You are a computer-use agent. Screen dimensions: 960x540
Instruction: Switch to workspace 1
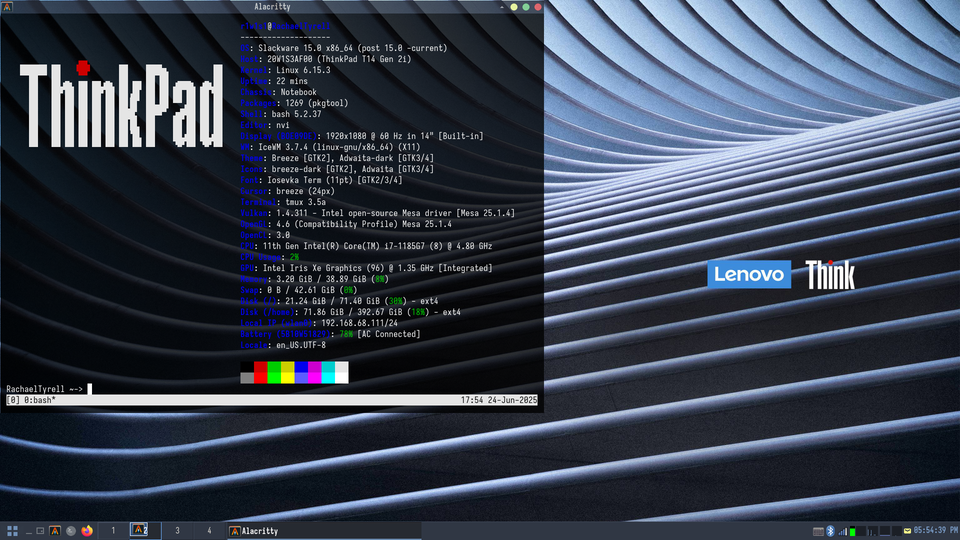tap(113, 531)
